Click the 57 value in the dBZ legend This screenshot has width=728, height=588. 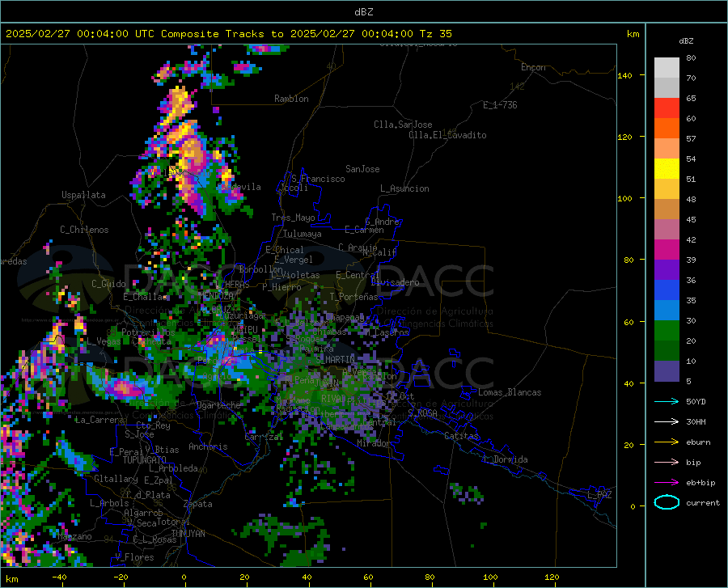pyautogui.click(x=691, y=139)
